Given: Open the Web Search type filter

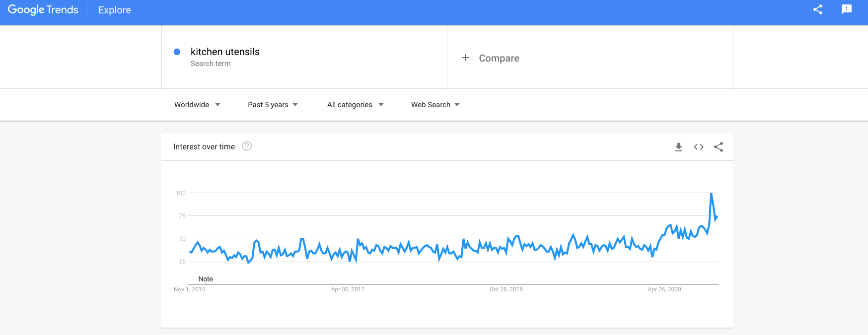Looking at the screenshot, I should pos(434,104).
